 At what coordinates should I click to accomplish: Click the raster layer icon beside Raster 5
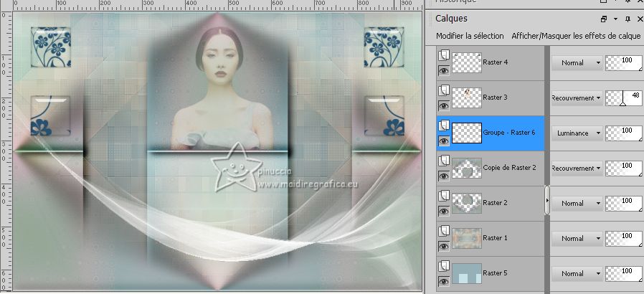pyautogui.click(x=444, y=266)
